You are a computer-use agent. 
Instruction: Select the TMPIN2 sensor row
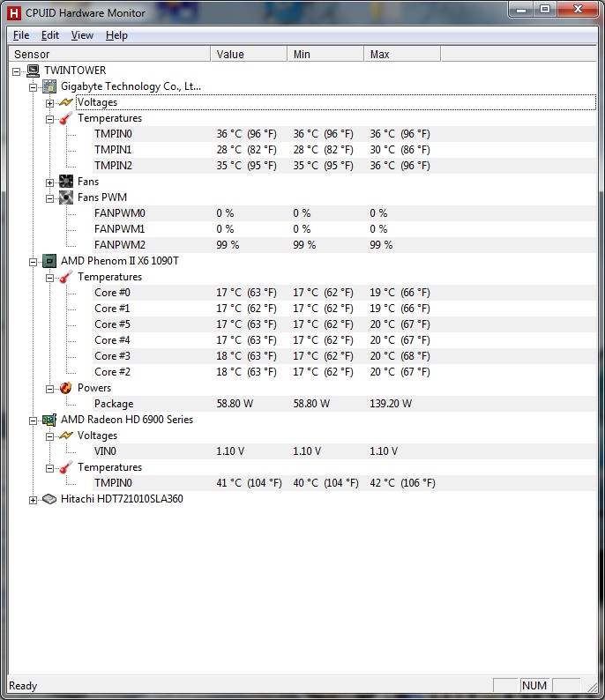344,166
